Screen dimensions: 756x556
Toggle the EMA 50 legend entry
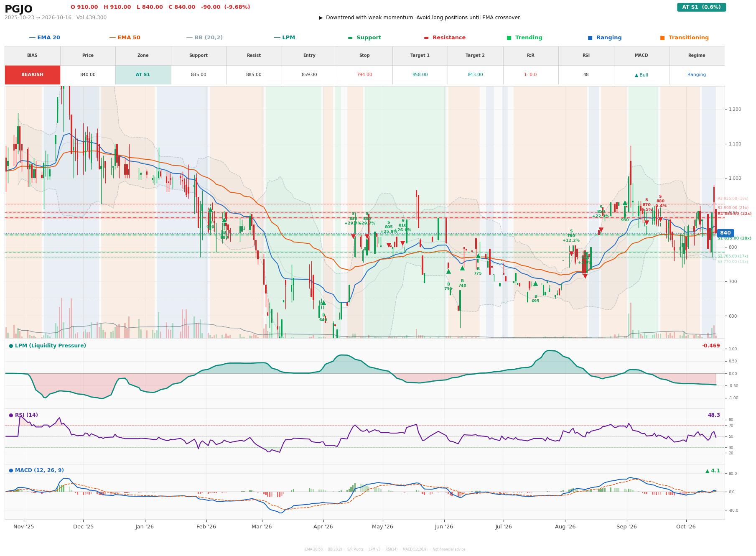tap(125, 38)
